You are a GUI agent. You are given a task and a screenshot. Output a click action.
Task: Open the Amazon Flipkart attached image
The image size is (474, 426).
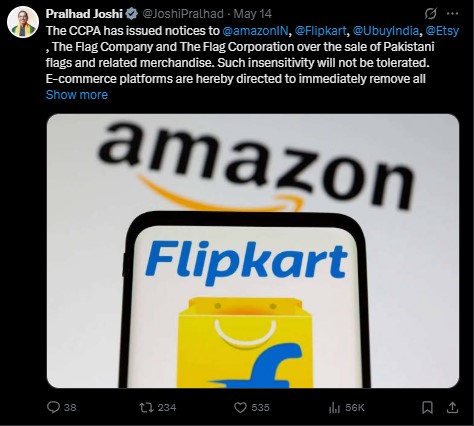point(253,251)
